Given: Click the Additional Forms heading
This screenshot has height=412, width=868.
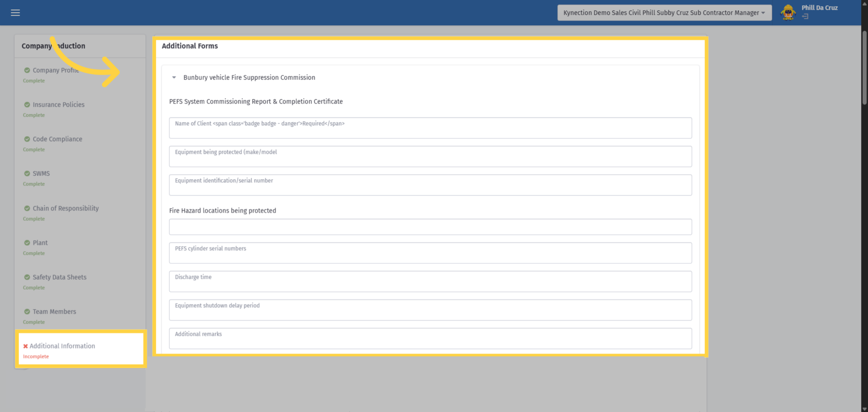Looking at the screenshot, I should tap(190, 46).
